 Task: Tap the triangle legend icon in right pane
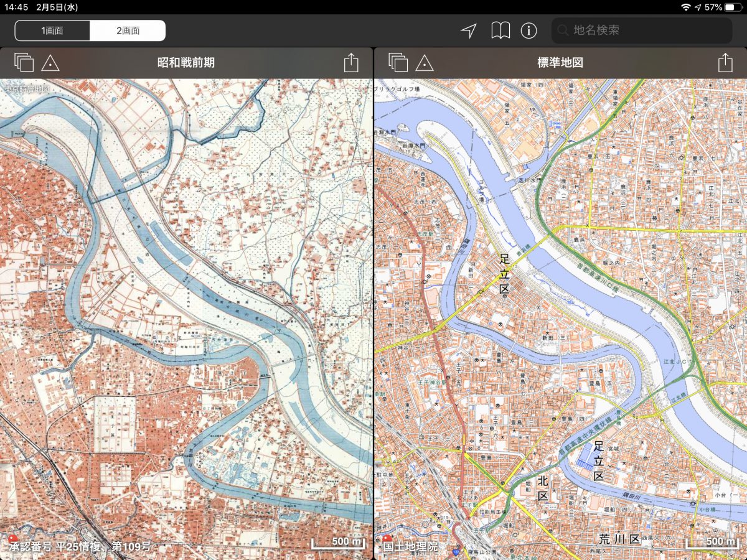tap(425, 63)
